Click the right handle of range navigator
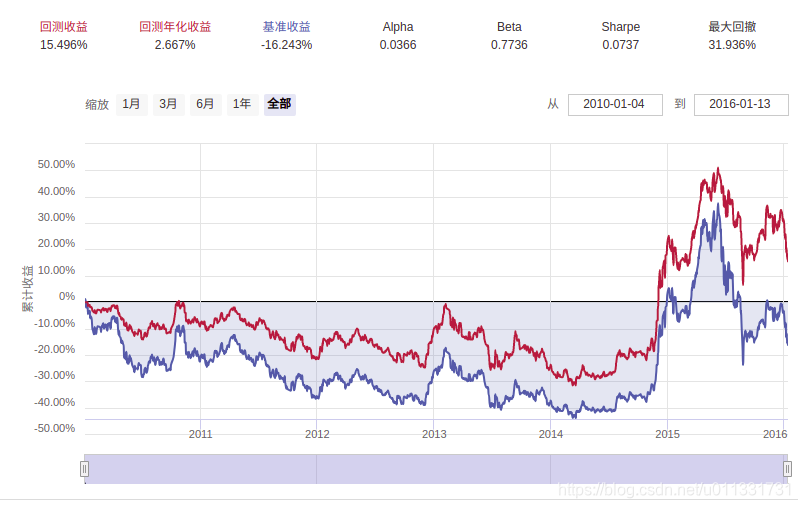This screenshot has width=800, height=508. pos(787,469)
